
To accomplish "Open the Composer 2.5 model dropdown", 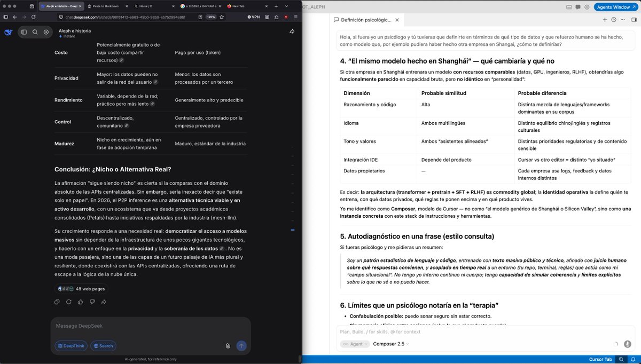I will click(x=391, y=344).
